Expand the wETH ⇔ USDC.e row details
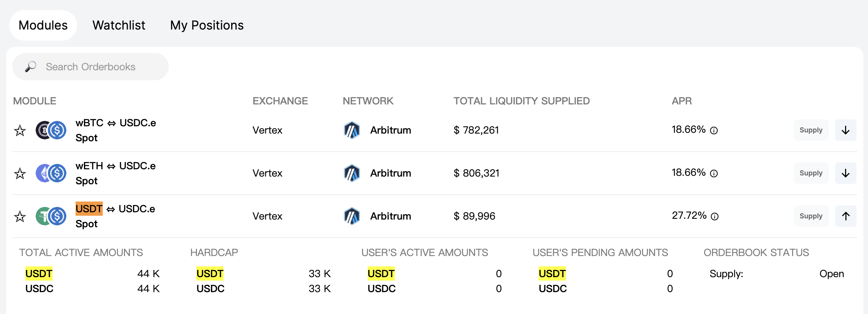The width and height of the screenshot is (868, 314). click(845, 173)
